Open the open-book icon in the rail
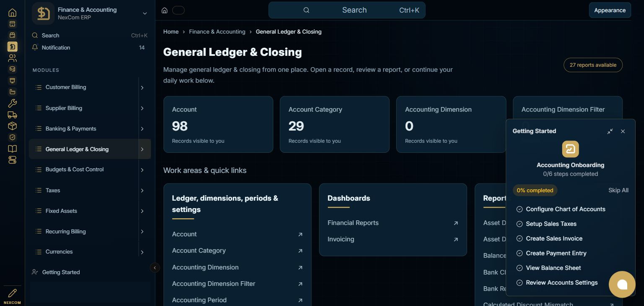Image resolution: width=644 pixels, height=306 pixels. (x=12, y=149)
